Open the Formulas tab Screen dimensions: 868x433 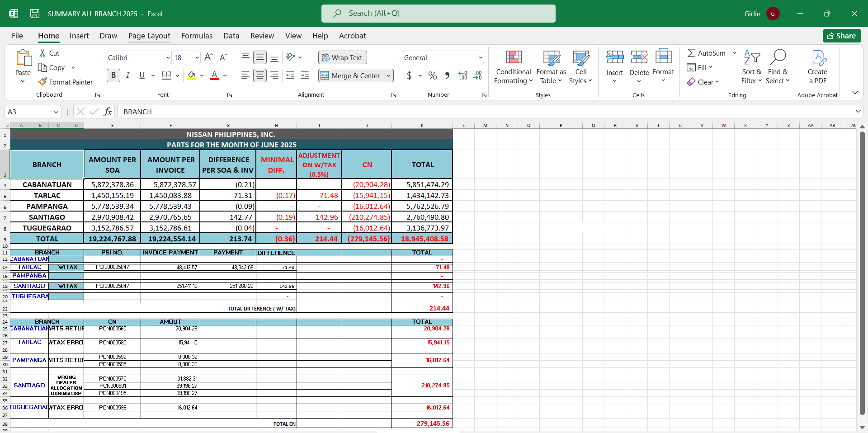pyautogui.click(x=197, y=36)
